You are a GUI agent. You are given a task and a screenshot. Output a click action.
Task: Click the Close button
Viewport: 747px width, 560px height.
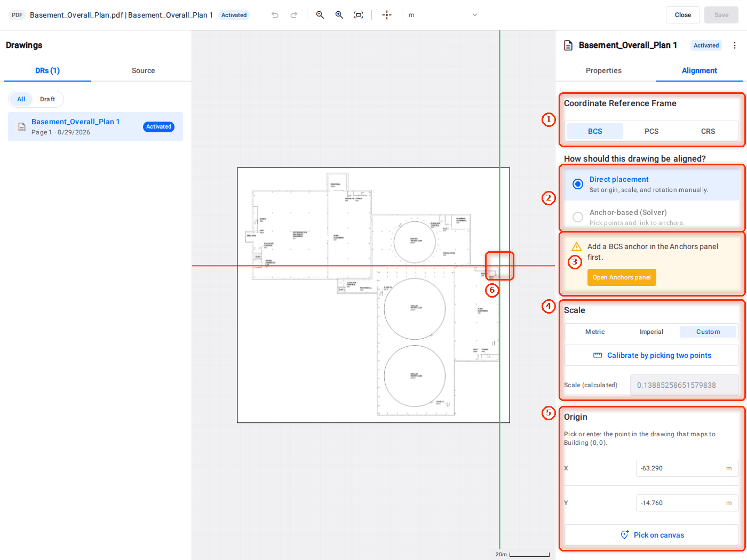pos(683,15)
